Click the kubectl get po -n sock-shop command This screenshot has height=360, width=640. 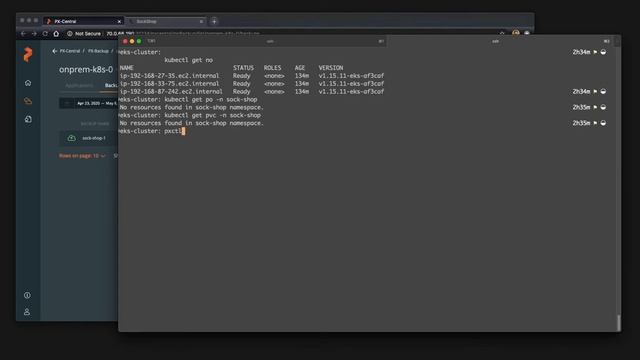click(x=211, y=100)
